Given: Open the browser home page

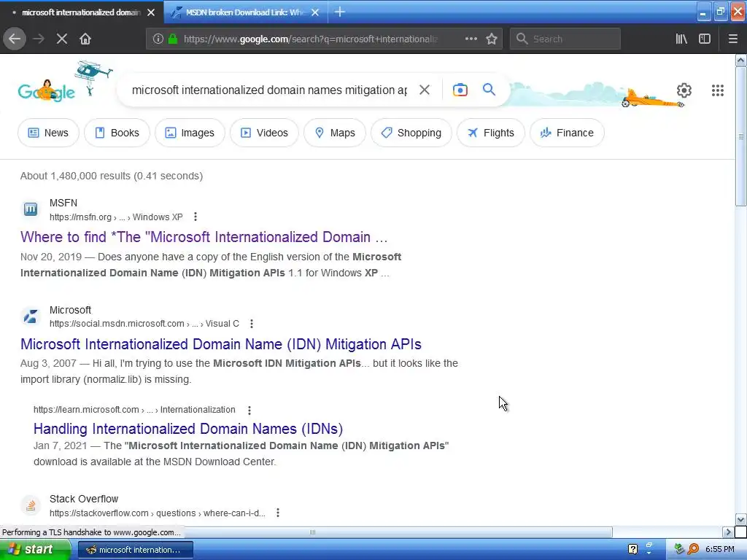Looking at the screenshot, I should [x=85, y=39].
